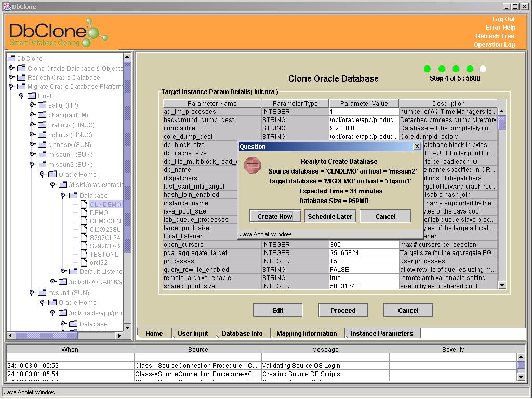Click the tree horizontal scroll right arrow
Image resolution: width=532 pixels, height=399 pixels.
pos(119,336)
